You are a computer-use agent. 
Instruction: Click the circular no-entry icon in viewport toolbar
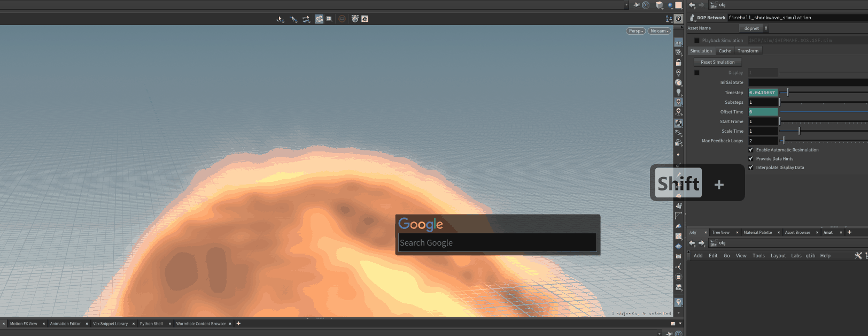coord(342,19)
